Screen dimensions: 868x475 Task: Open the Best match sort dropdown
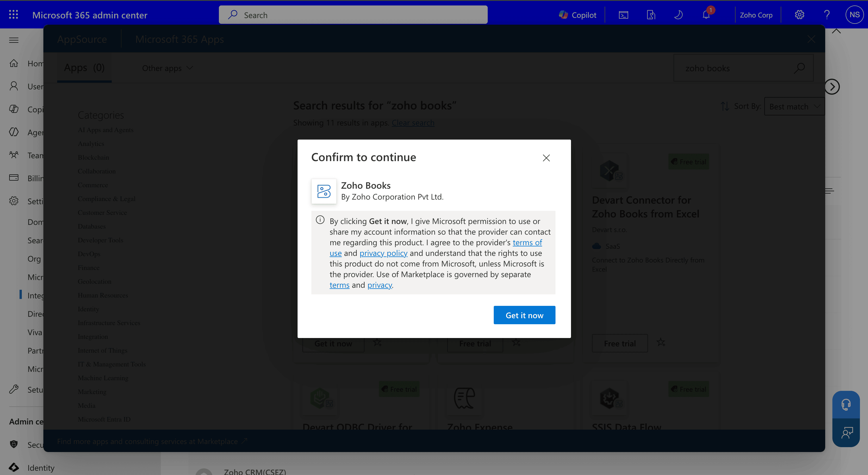(794, 107)
